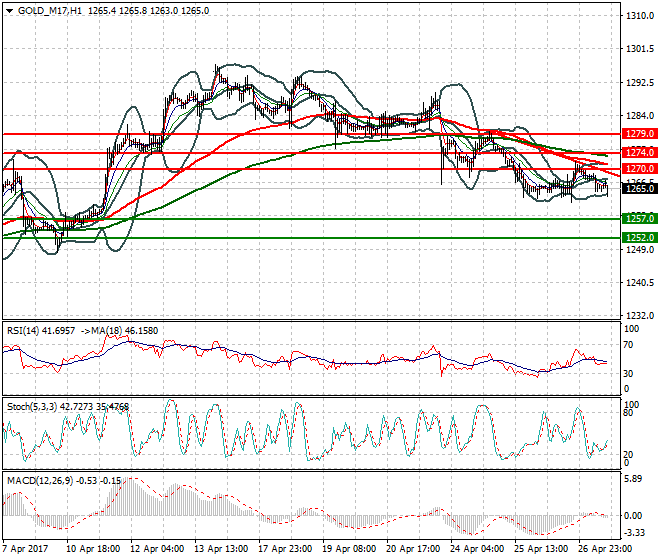Viewport: 660px width, 560px height.
Task: Click the Stochastic scale value 20
Action: (628, 454)
